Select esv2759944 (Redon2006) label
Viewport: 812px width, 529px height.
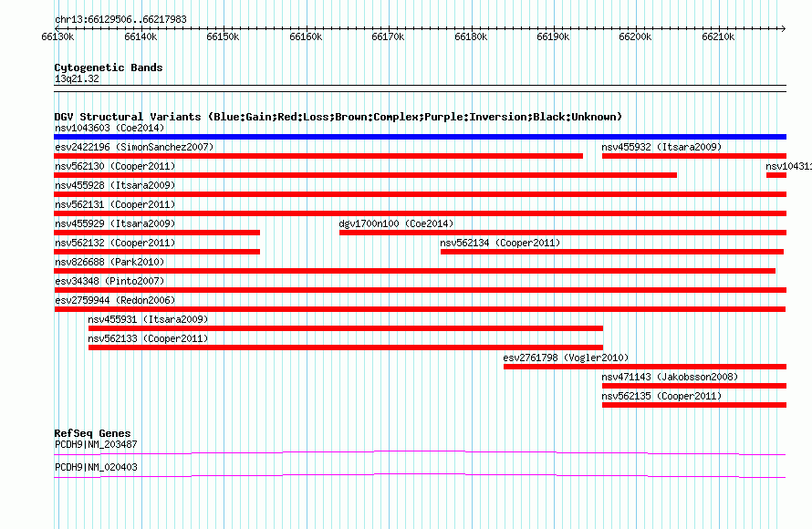(115, 300)
